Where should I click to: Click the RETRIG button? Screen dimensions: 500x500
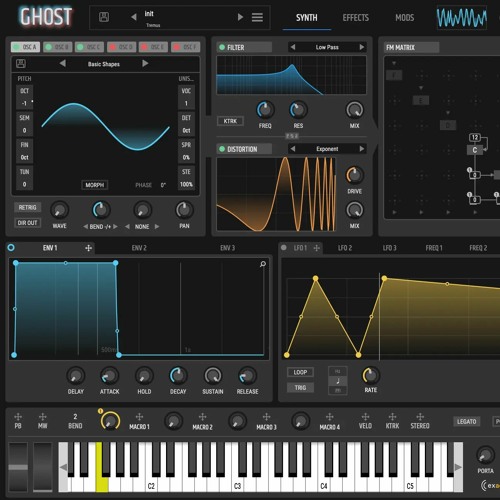tap(27, 207)
